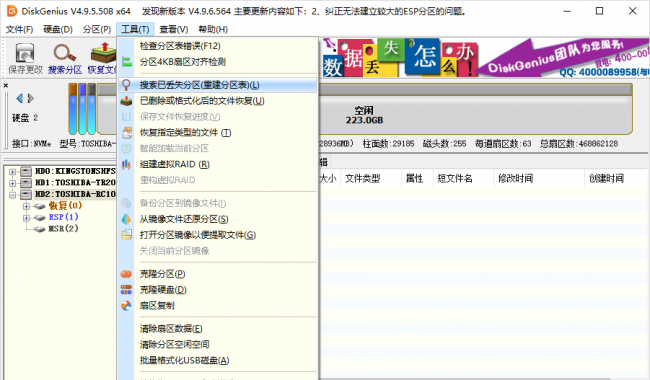Go to next disk with right arrow
The height and width of the screenshot is (380, 650).
pyautogui.click(x=30, y=98)
